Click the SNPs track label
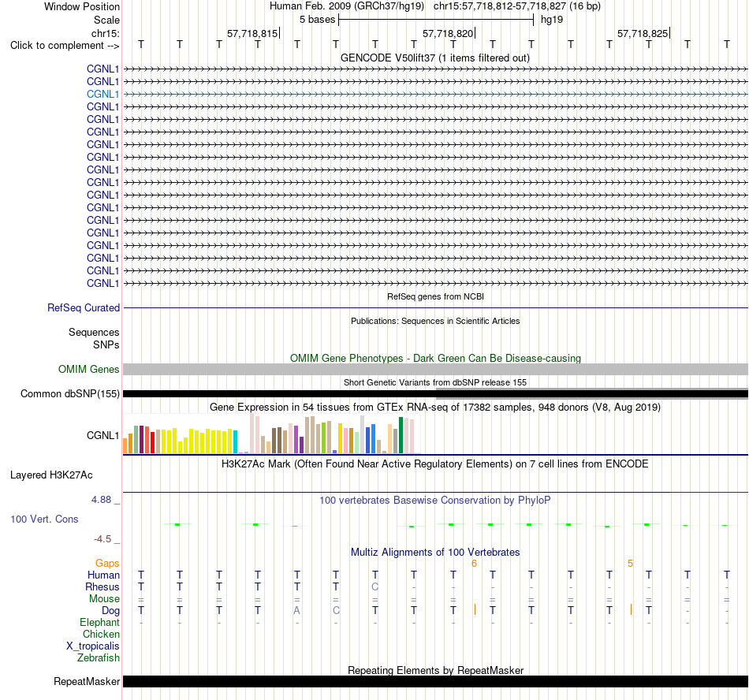 pos(106,344)
